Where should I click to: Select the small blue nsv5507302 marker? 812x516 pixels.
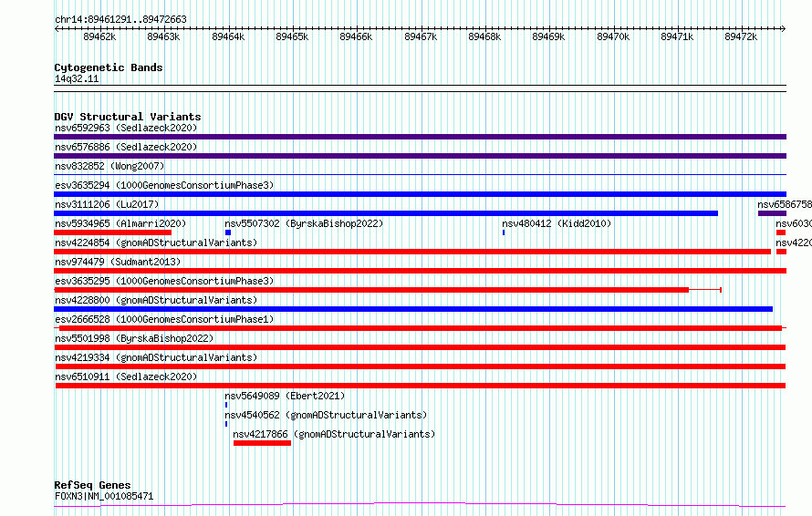coord(228,232)
